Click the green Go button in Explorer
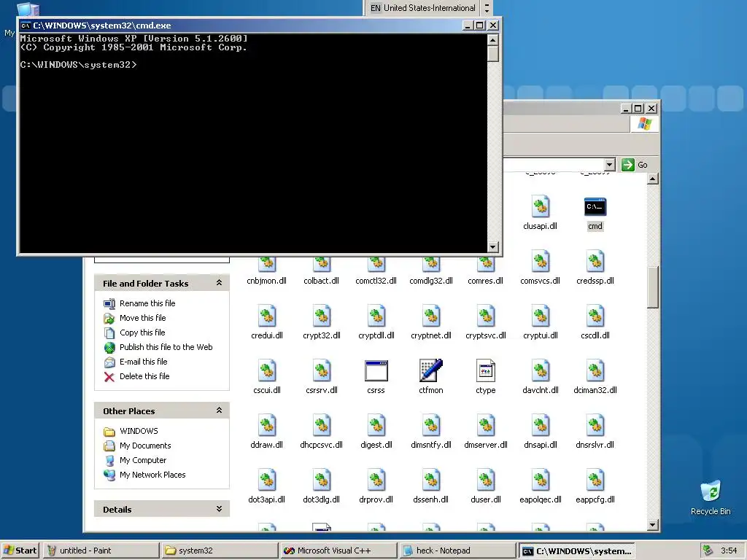The image size is (747, 560). tap(635, 165)
